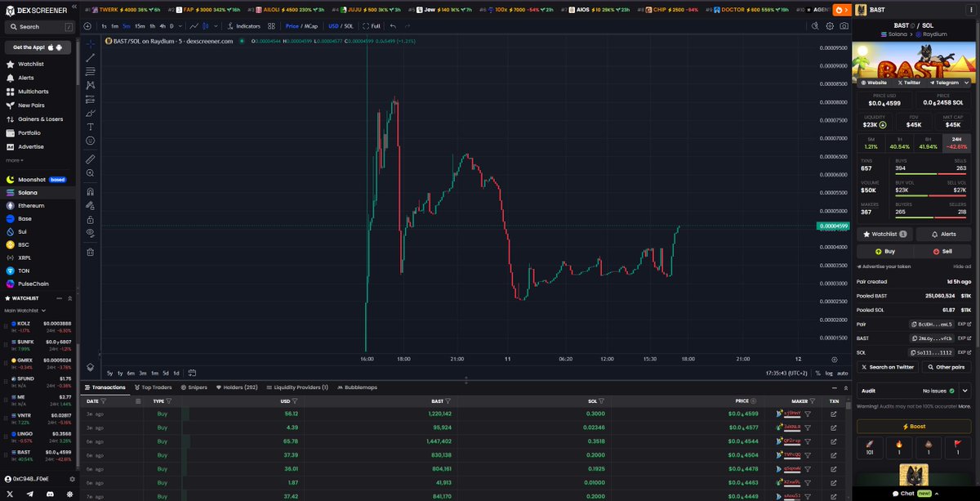Viewport: 980px width, 501px height.
Task: Open the Holders (292) tab
Action: 238,387
